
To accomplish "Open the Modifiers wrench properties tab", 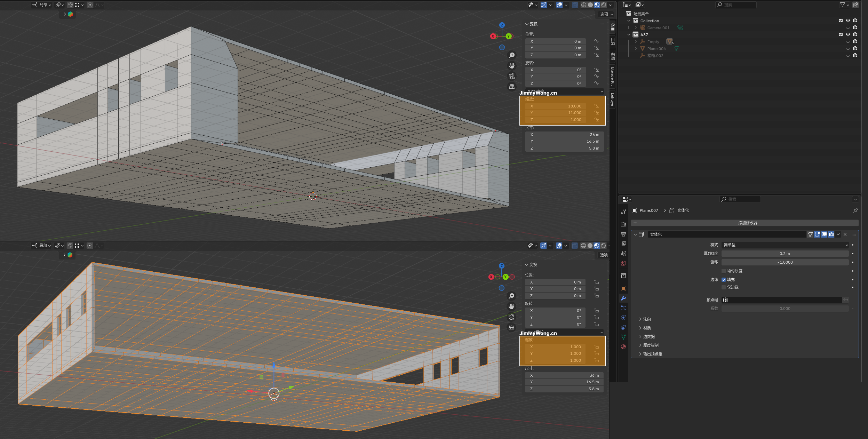I will click(623, 298).
